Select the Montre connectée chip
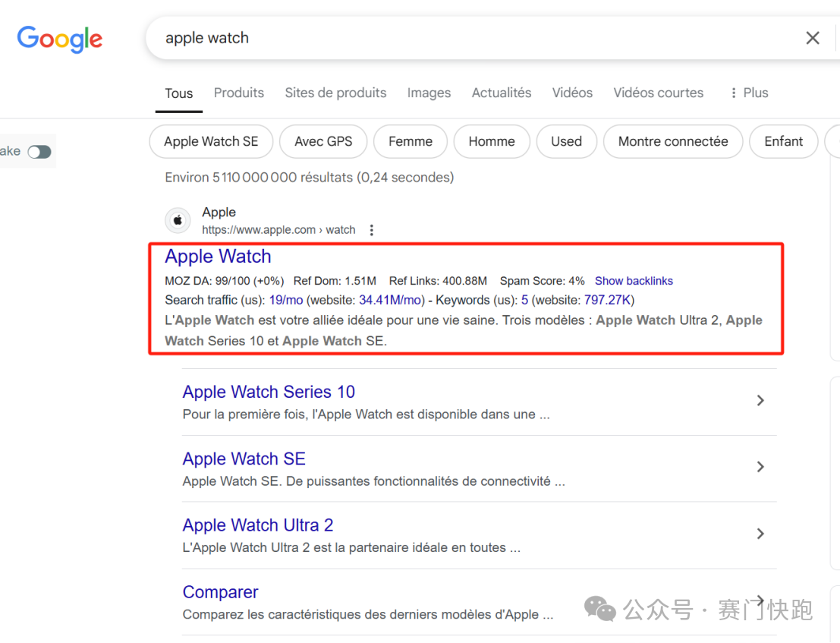Viewport: 840px width, 643px height. 673,141
